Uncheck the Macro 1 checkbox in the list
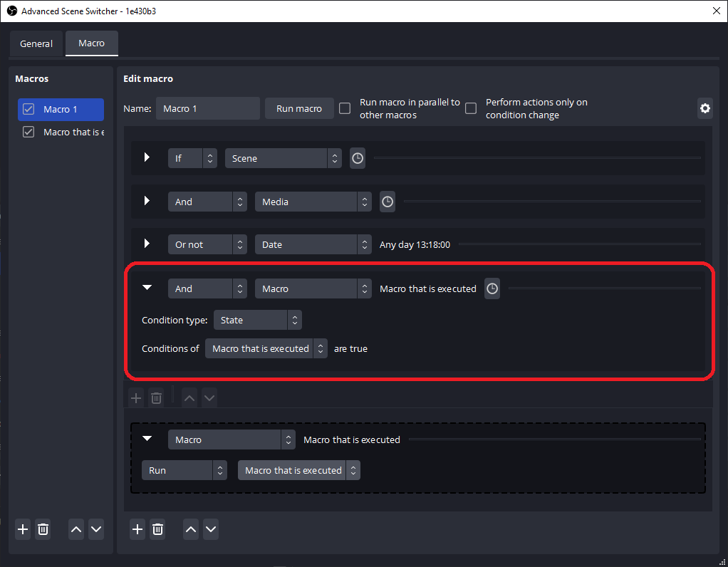728x567 pixels. pyautogui.click(x=28, y=109)
